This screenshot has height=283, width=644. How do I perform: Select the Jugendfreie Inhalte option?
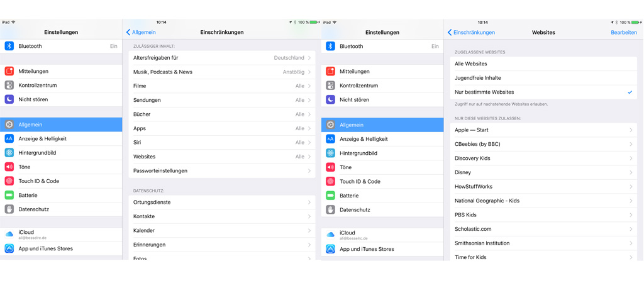point(543,77)
